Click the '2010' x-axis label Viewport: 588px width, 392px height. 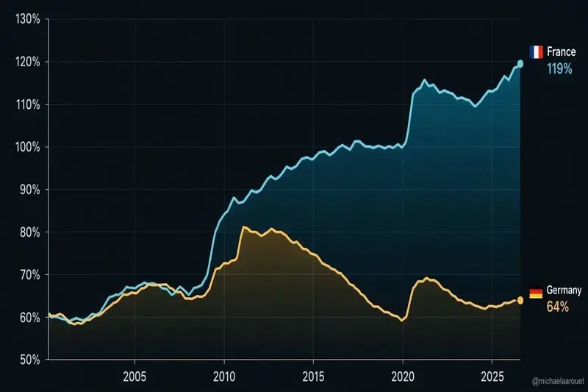click(224, 377)
